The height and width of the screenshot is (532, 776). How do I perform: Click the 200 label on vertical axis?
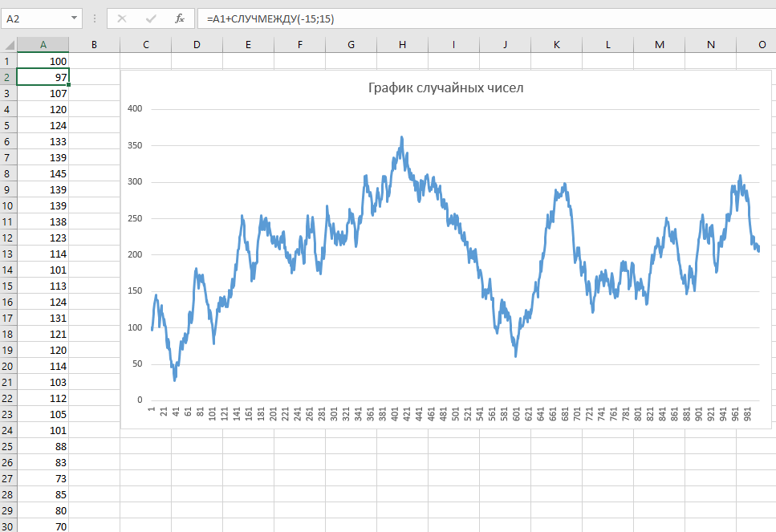point(135,254)
